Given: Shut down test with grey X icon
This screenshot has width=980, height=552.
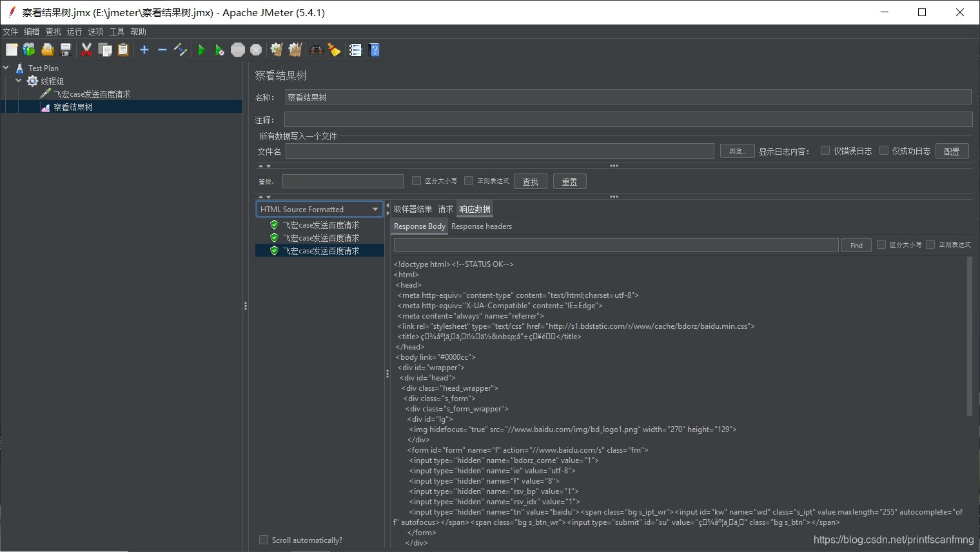Looking at the screenshot, I should 256,50.
